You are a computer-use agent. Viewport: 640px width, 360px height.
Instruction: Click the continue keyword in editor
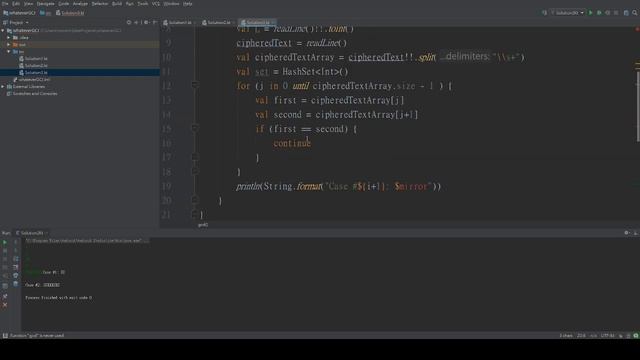click(x=292, y=143)
